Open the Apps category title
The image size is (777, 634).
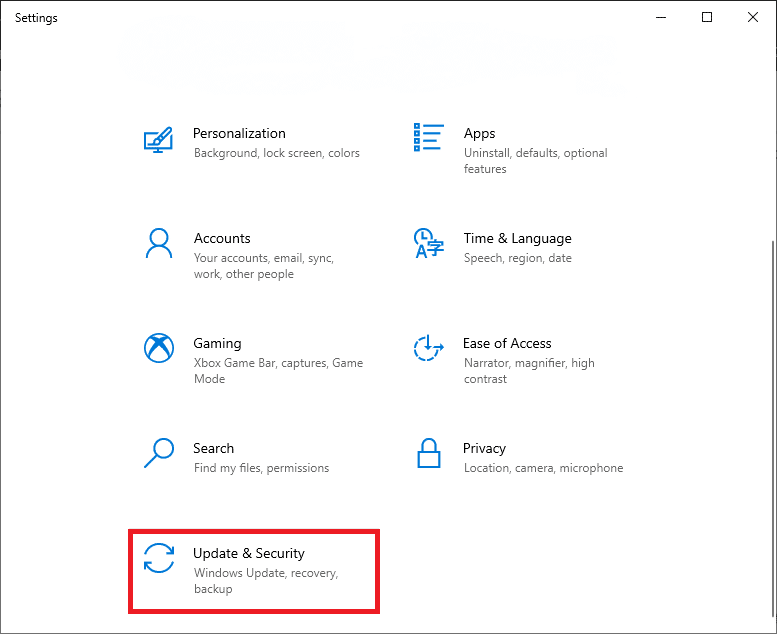(x=479, y=133)
